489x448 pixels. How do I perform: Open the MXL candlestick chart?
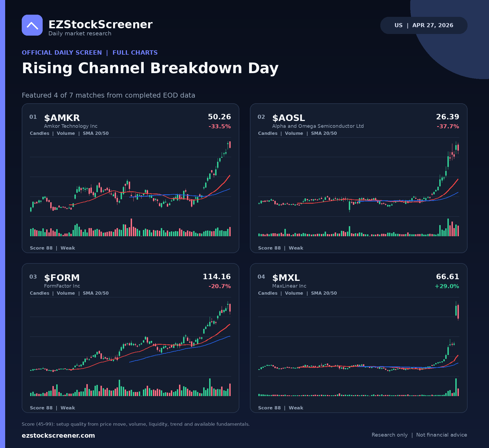359,337
